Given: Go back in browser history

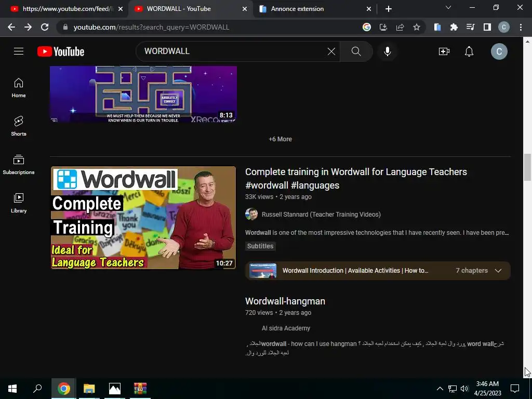Looking at the screenshot, I should 11,27.
